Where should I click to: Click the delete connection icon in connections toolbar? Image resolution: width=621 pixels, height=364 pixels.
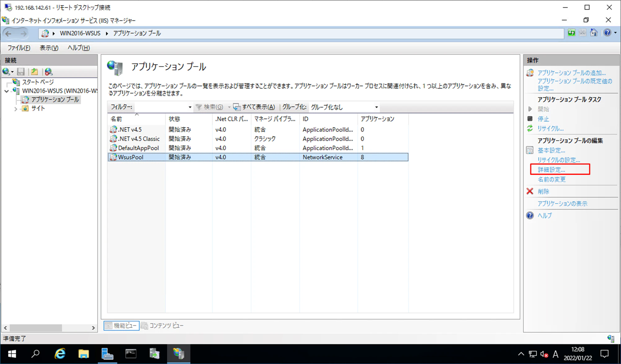(48, 72)
